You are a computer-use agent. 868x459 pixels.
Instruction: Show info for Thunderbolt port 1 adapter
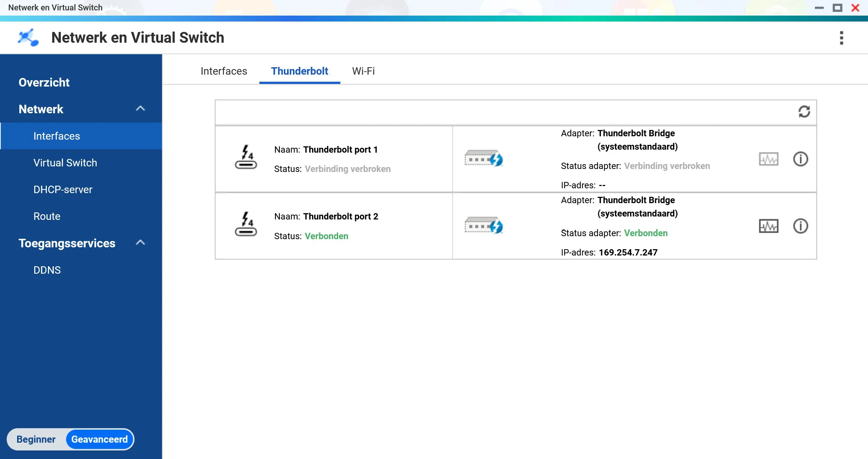(x=800, y=159)
